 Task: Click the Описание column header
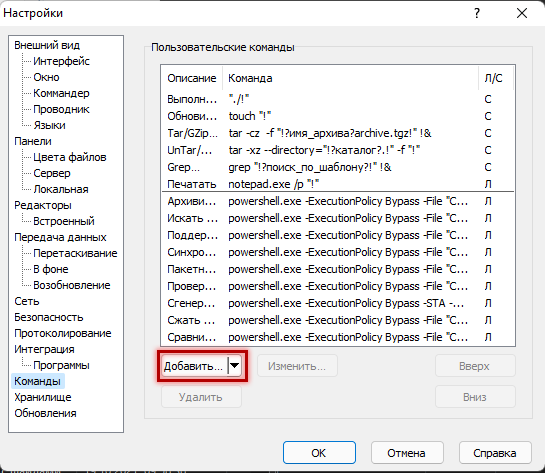(x=192, y=78)
